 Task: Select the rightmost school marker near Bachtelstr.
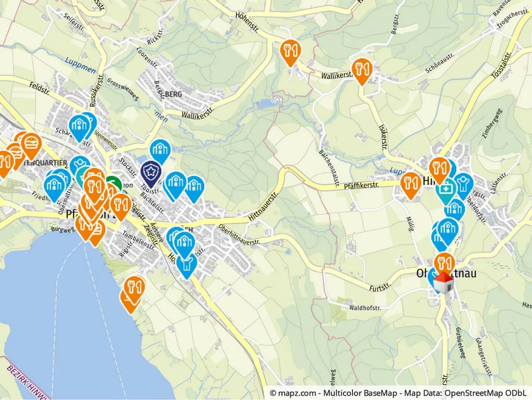pos(194,189)
